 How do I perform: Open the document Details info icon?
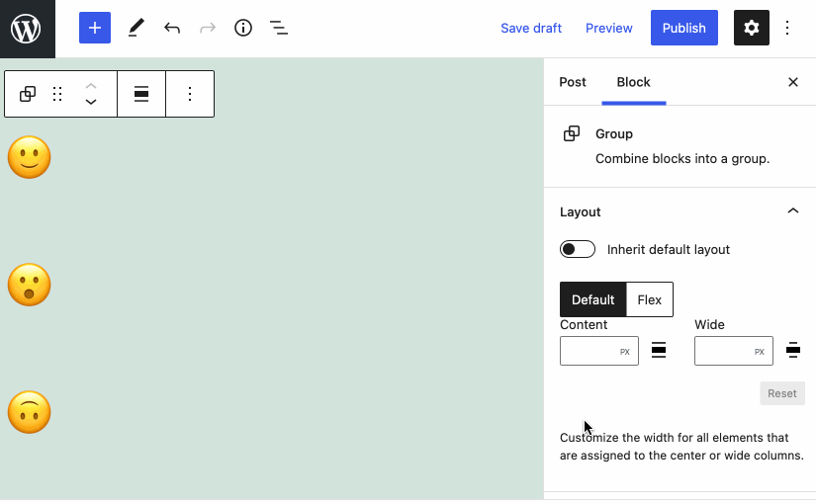pos(243,28)
